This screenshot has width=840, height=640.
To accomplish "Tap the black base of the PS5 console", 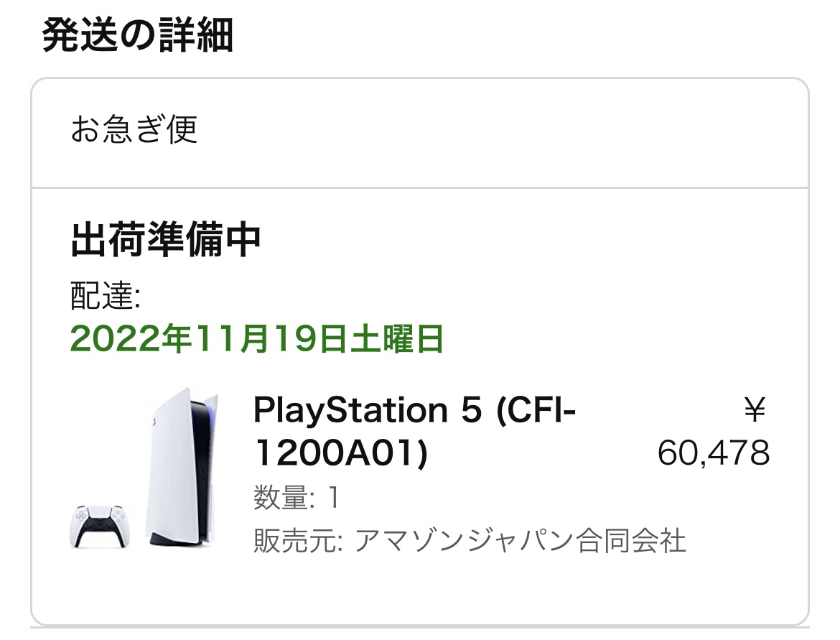I will [x=177, y=539].
